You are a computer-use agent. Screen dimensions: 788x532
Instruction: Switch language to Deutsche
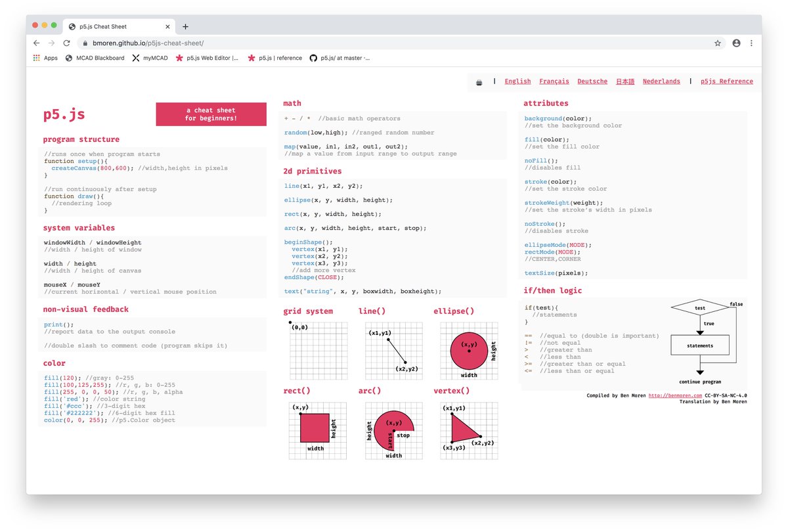592,81
